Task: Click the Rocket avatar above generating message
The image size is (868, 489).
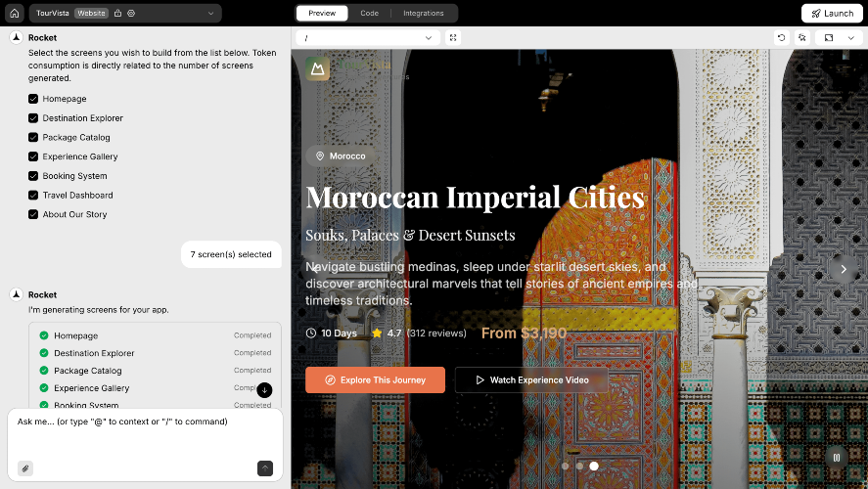Action: (x=17, y=294)
